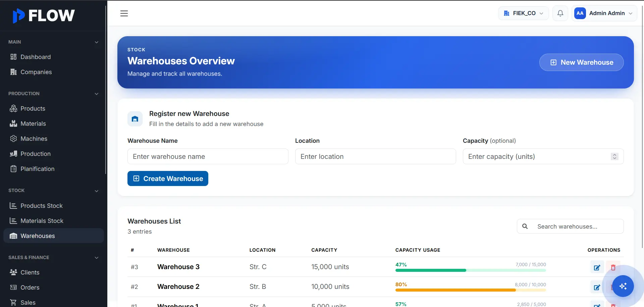Click the '3 entries' count text

tap(140, 232)
